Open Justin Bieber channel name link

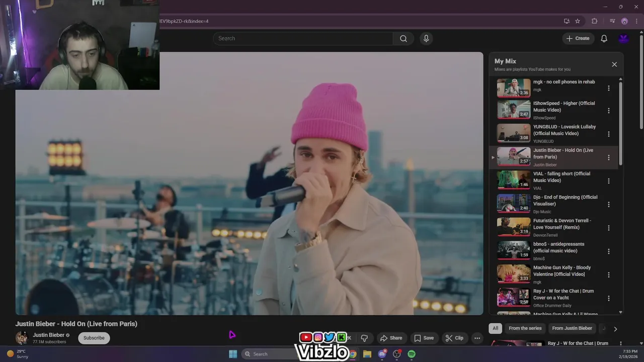pos(48,335)
